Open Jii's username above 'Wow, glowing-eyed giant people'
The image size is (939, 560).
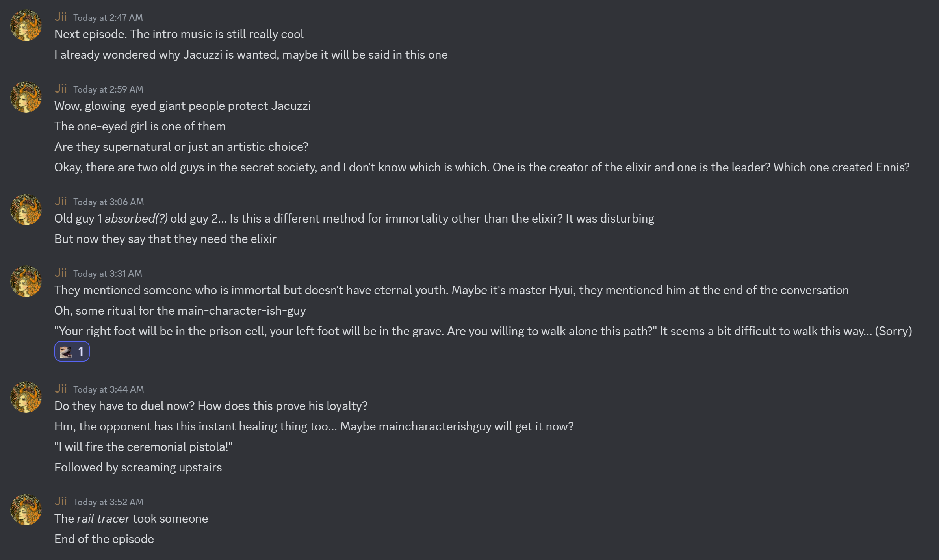pyautogui.click(x=61, y=89)
